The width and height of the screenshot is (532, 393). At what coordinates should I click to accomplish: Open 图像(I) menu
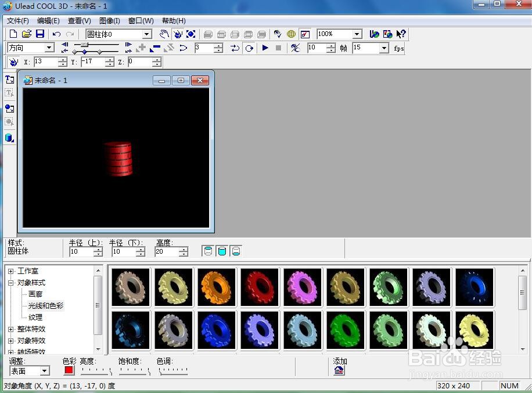110,21
